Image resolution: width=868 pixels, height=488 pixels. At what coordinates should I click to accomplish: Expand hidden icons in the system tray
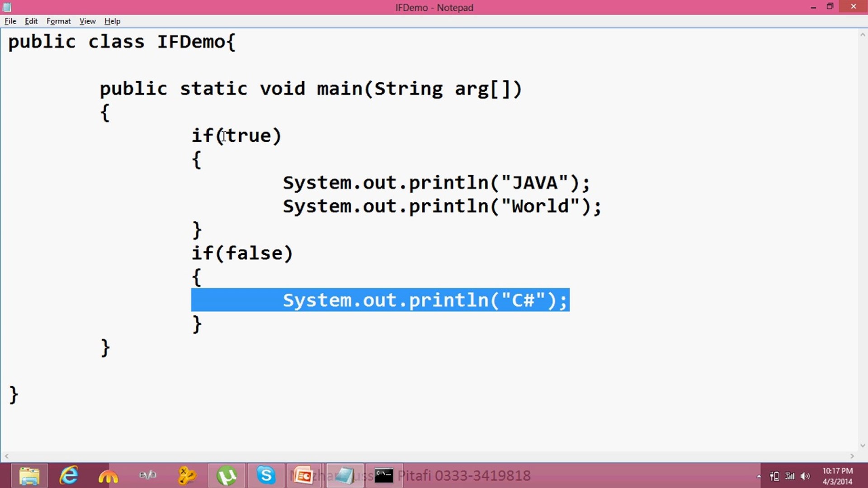click(759, 476)
